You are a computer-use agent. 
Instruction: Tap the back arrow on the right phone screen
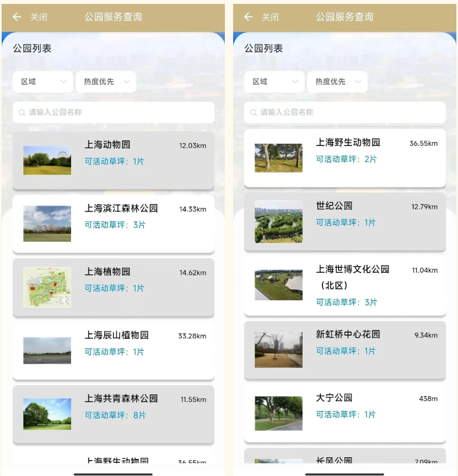pyautogui.click(x=249, y=17)
